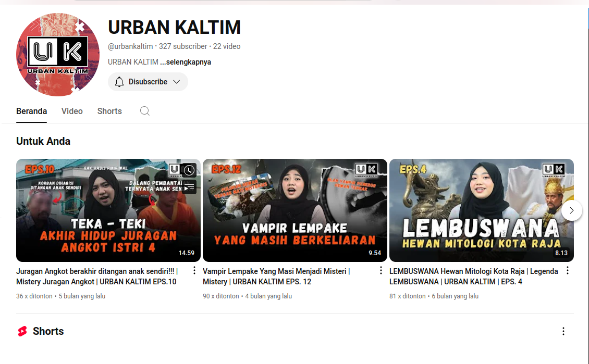Expand description via selengkapnya
589x364 pixels.
(186, 61)
